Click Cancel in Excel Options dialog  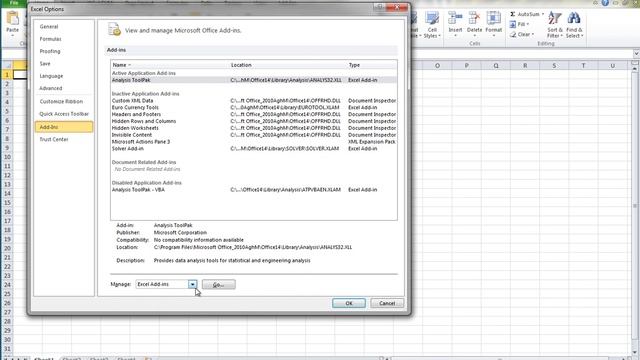pyautogui.click(x=387, y=303)
